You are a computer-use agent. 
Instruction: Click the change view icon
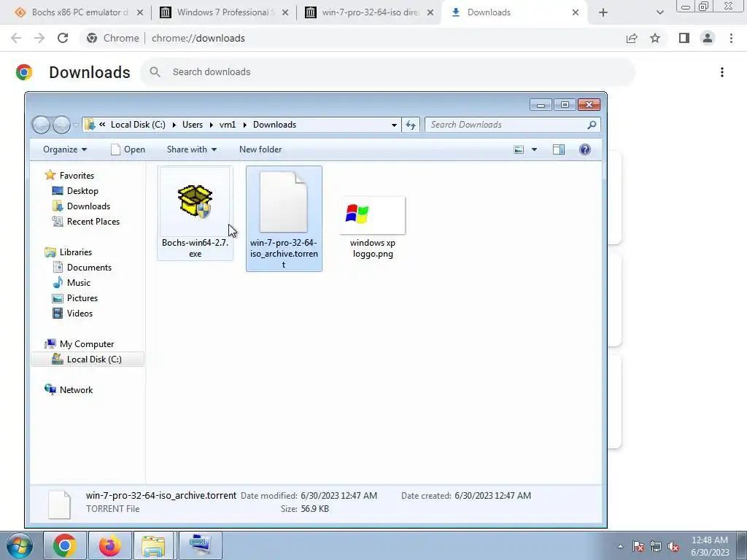click(x=519, y=149)
